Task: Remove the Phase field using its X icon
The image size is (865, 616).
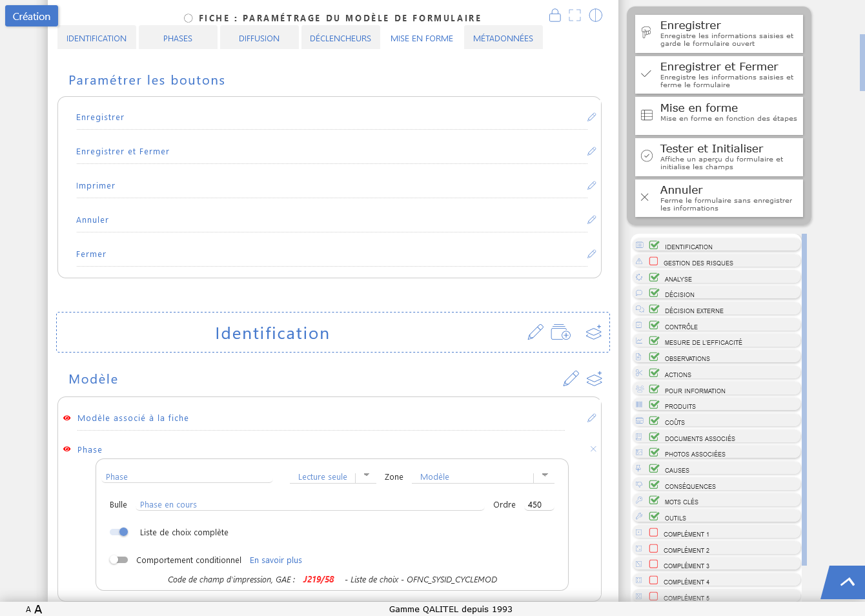Action: pos(593,449)
